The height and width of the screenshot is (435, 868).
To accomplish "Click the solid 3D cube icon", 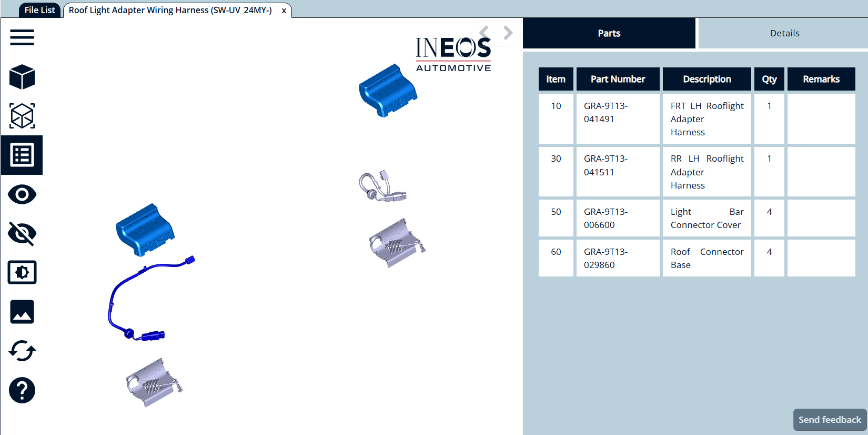I will pos(22,77).
